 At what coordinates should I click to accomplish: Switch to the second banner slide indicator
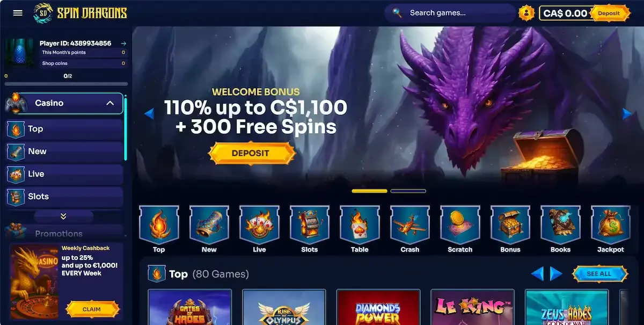[x=408, y=191]
